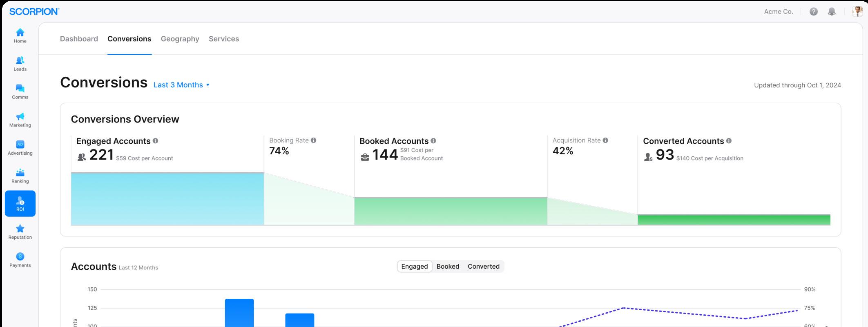The height and width of the screenshot is (327, 868).
Task: Switch accounts chart to Booked
Action: click(x=448, y=266)
